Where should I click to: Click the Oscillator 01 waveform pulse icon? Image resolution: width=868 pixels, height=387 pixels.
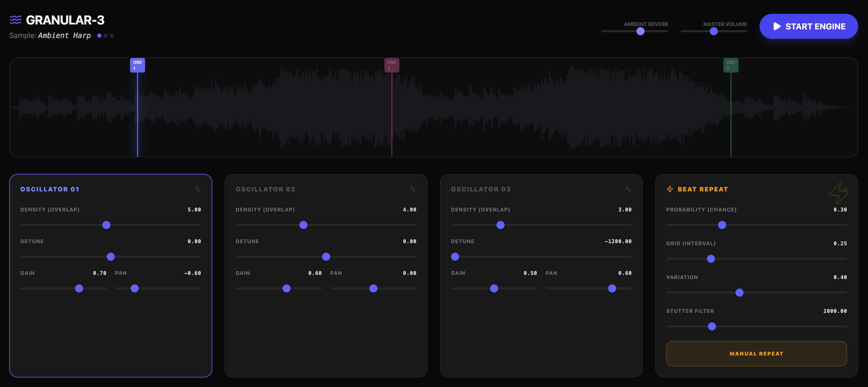pyautogui.click(x=197, y=189)
